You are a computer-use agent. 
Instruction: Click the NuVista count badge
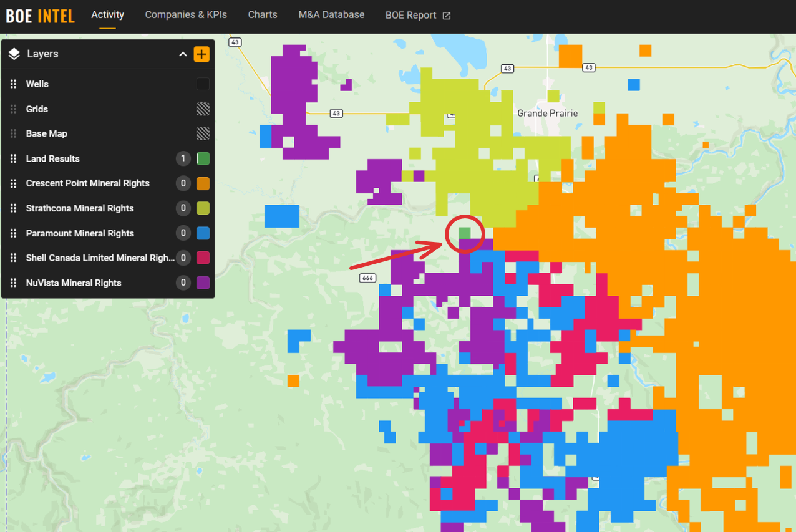point(183,283)
